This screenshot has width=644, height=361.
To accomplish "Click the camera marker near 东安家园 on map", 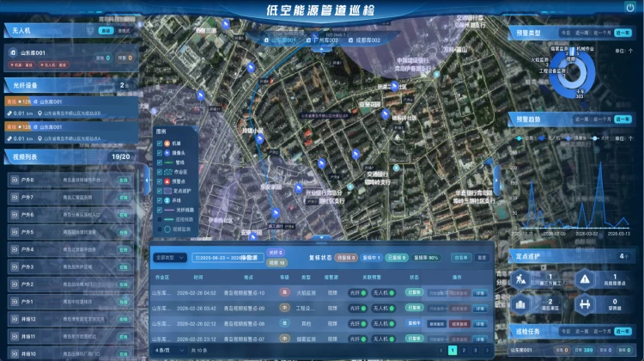I will [x=299, y=188].
